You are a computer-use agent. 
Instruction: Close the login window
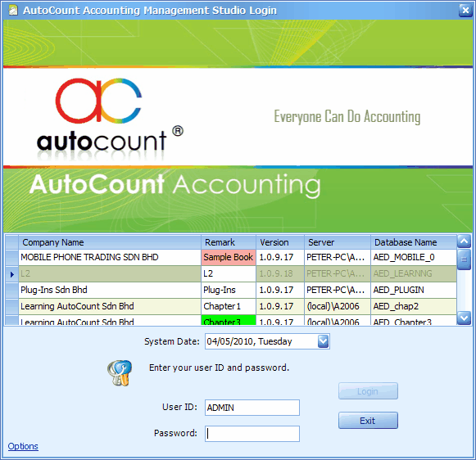pyautogui.click(x=465, y=11)
